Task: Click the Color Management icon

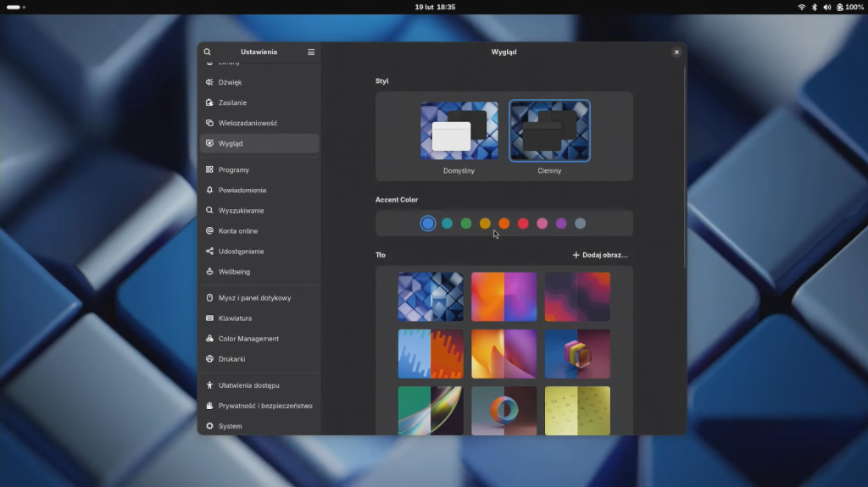Action: click(209, 339)
